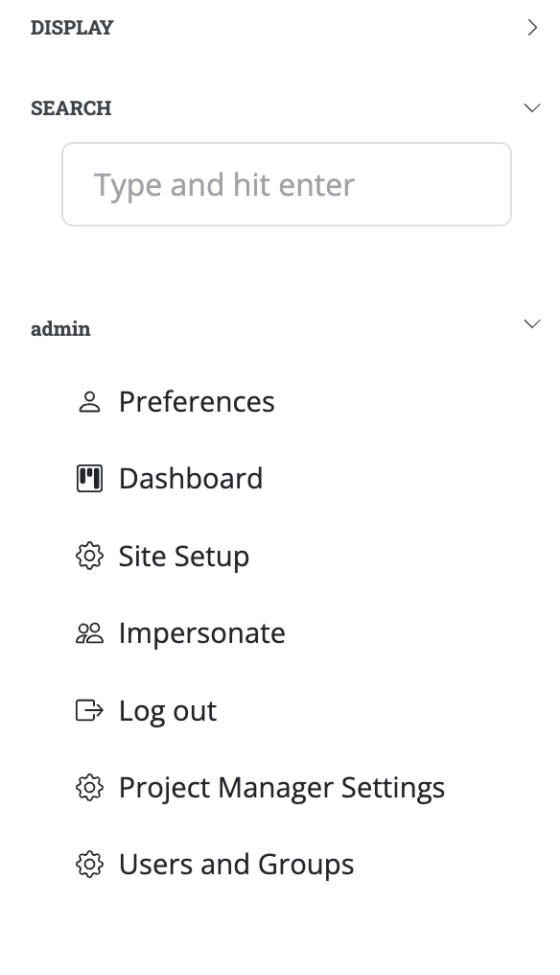Click the gear icon beside Project Manager Settings
This screenshot has height=975, width=560.
[x=89, y=787]
